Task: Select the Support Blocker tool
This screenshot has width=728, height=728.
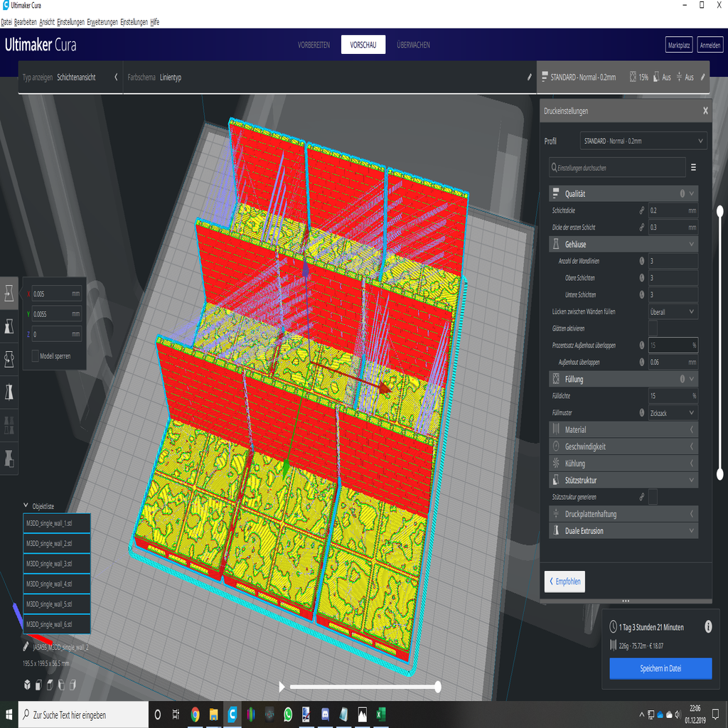Action: [9, 459]
